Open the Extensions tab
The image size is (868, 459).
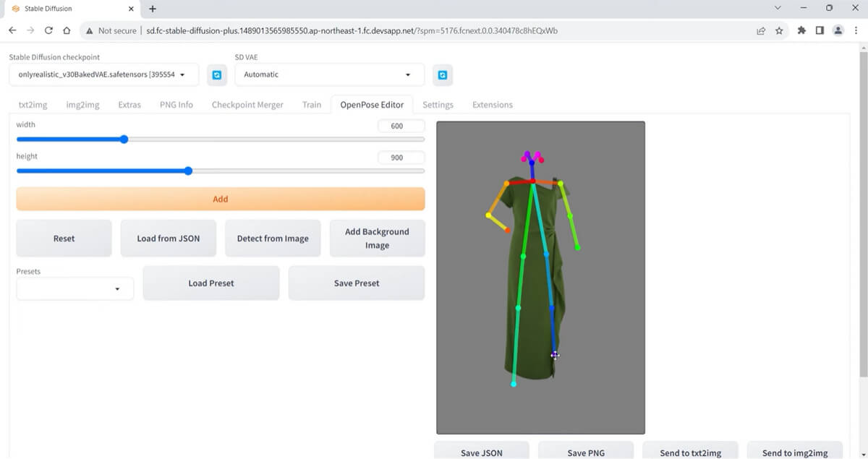(x=492, y=104)
